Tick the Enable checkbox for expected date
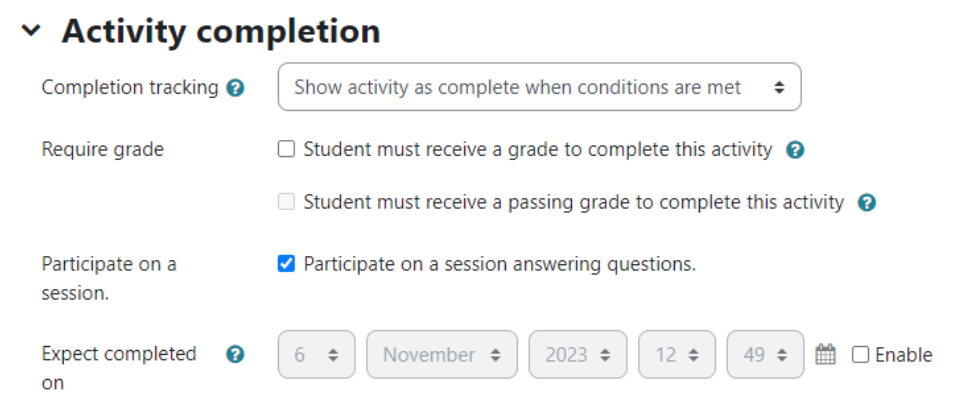The height and width of the screenshot is (397, 969). [860, 354]
